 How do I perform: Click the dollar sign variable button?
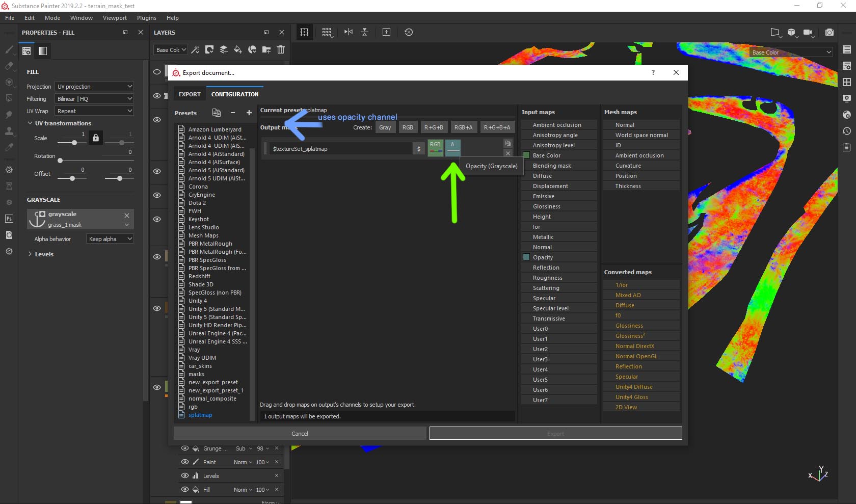coord(419,149)
